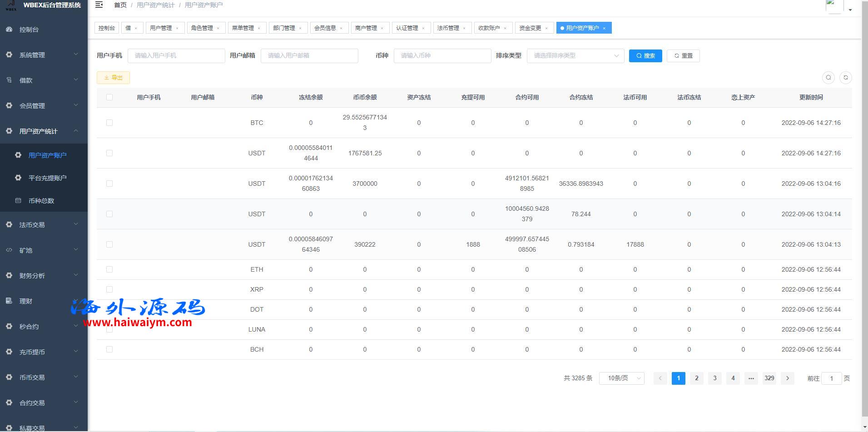Expand the 系统管理 sidebar menu
This screenshot has width=868, height=432.
pyautogui.click(x=44, y=55)
